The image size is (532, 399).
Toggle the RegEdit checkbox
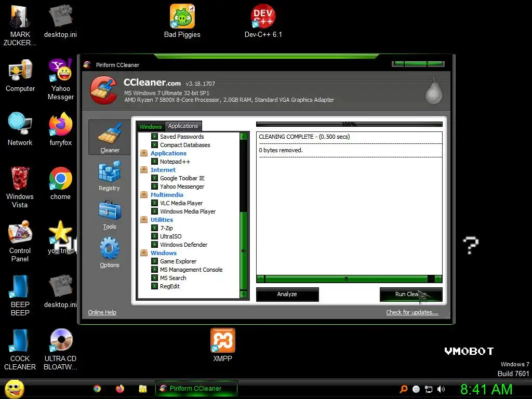[x=154, y=286]
